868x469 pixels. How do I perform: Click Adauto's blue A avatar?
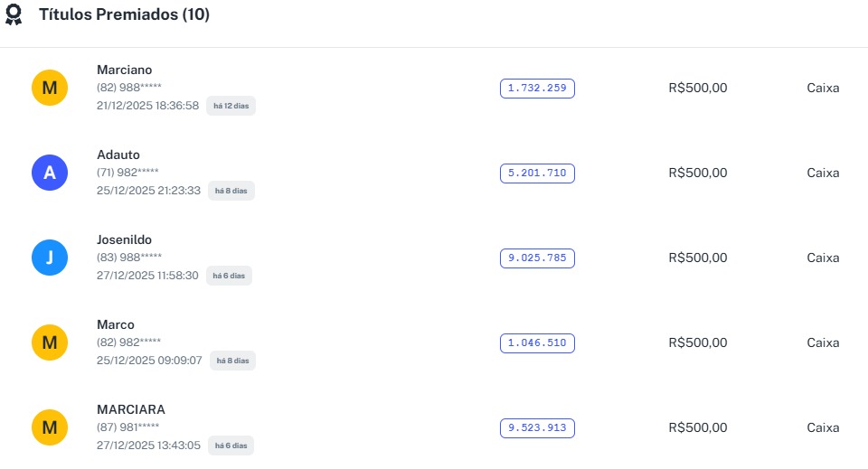[50, 173]
